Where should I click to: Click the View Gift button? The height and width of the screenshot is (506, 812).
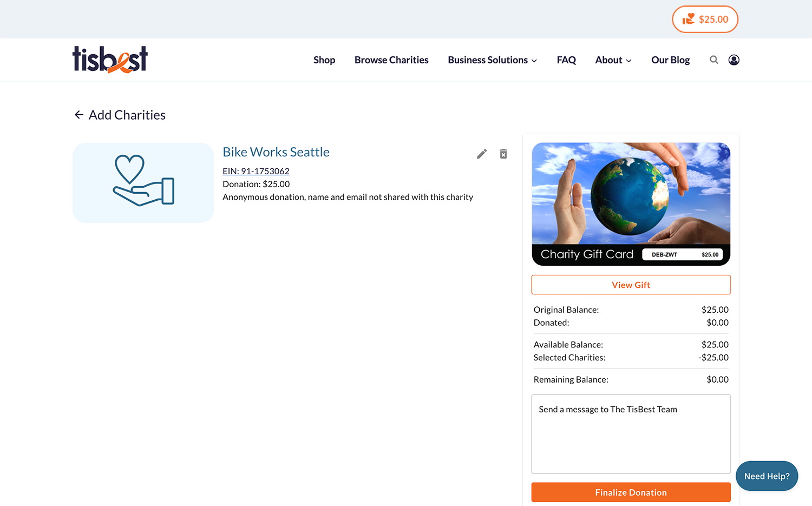(x=631, y=285)
